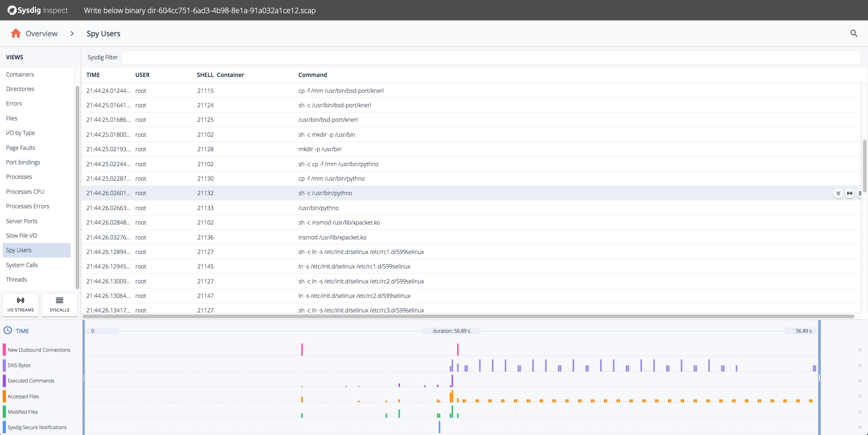Select row 'insmod /usr/lib/xpacket.ko' shell 21136
Image resolution: width=868 pixels, height=435 pixels.
[471, 237]
